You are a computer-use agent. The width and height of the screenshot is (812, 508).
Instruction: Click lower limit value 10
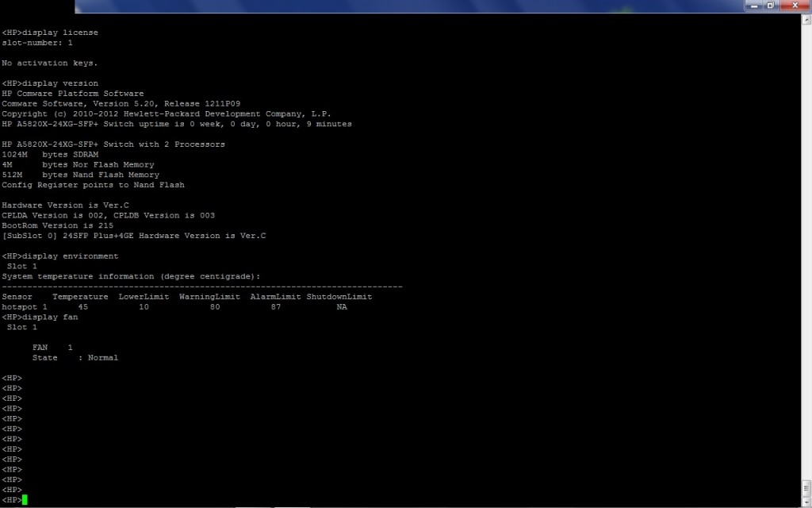coord(144,307)
